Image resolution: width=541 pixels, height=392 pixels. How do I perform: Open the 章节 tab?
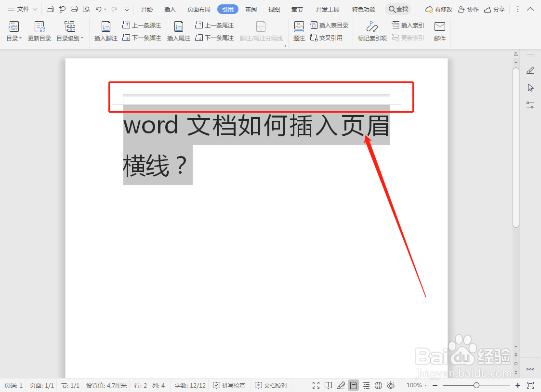(x=297, y=9)
